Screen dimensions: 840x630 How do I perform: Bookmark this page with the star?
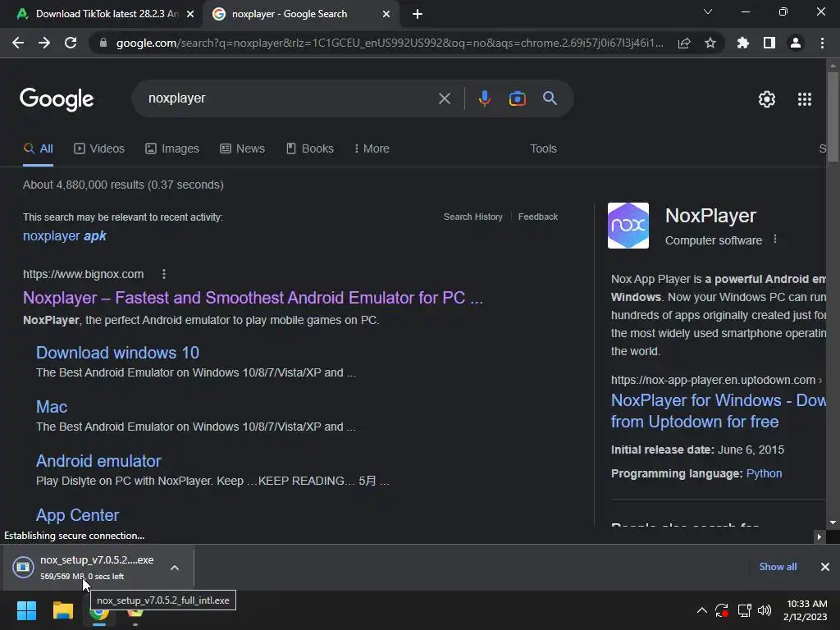click(x=710, y=43)
